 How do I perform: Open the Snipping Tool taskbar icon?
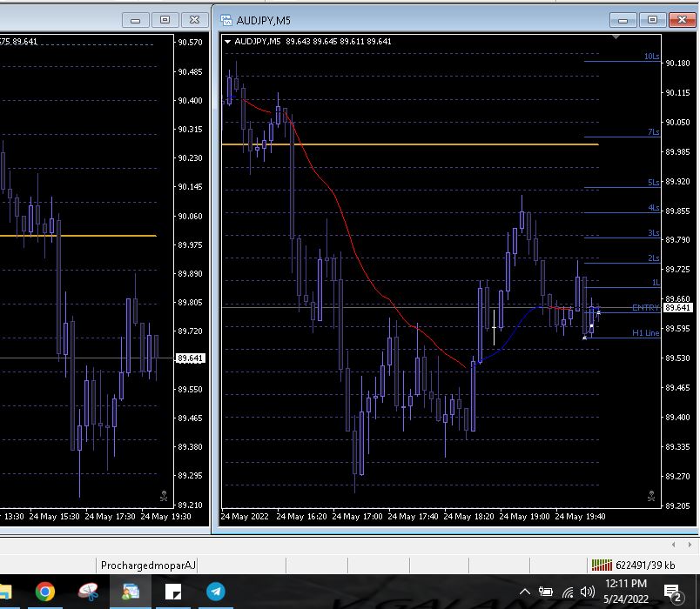click(x=88, y=592)
